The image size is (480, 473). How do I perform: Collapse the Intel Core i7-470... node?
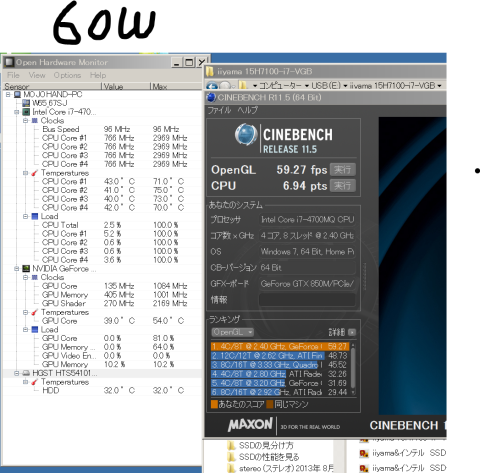point(17,112)
